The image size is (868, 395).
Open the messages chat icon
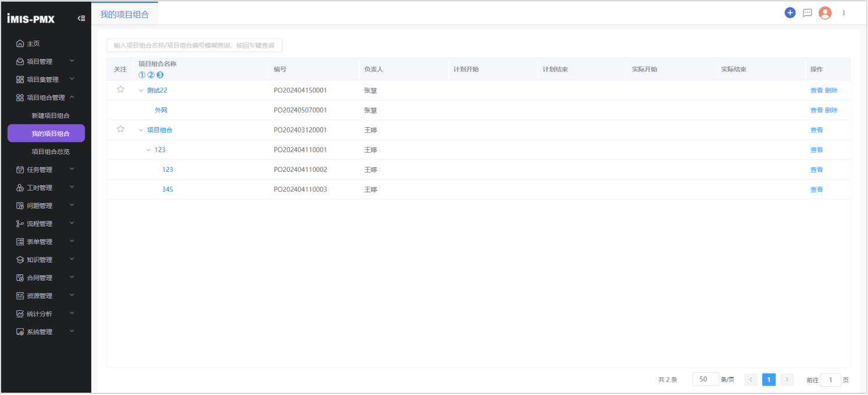click(x=807, y=13)
